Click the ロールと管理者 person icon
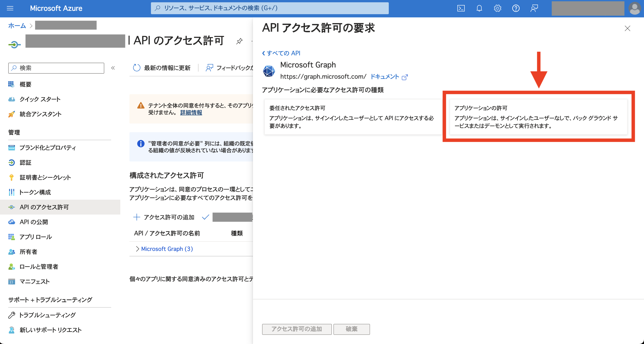This screenshot has width=644, height=344. pyautogui.click(x=11, y=266)
